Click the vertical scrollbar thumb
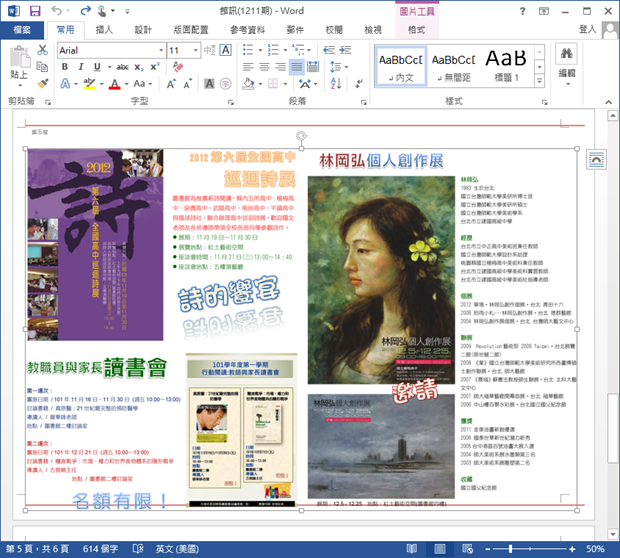 point(612,428)
